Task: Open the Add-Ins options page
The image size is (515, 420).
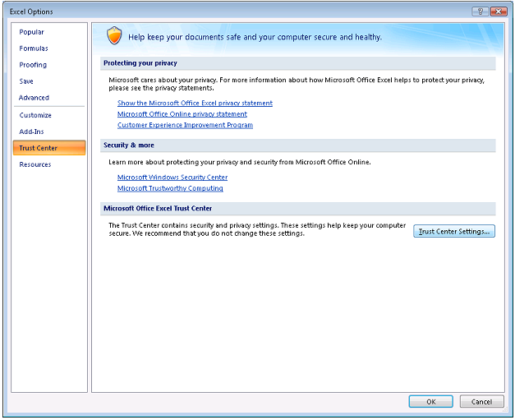Action: (33, 132)
